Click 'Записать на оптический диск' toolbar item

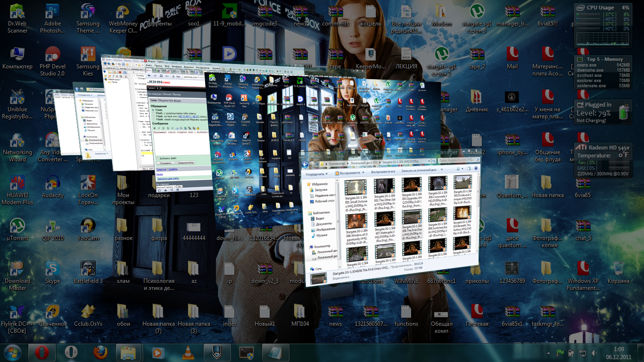pyautogui.click(x=419, y=170)
